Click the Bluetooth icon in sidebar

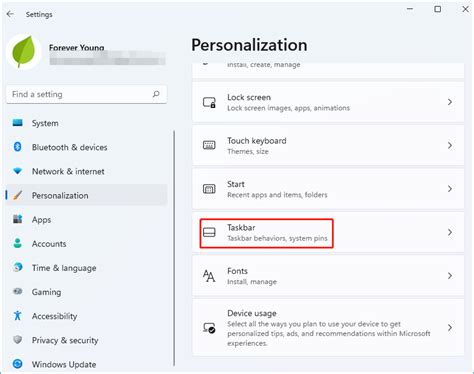pos(17,147)
